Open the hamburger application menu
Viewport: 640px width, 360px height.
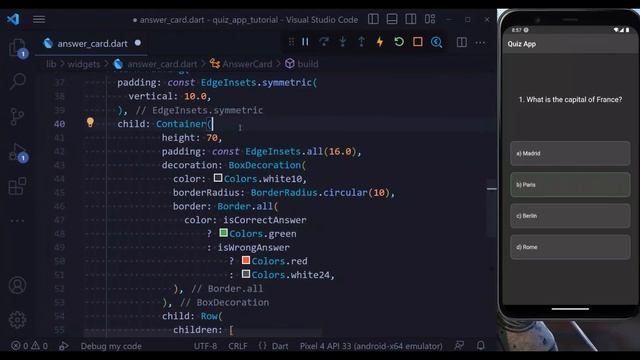(39, 19)
